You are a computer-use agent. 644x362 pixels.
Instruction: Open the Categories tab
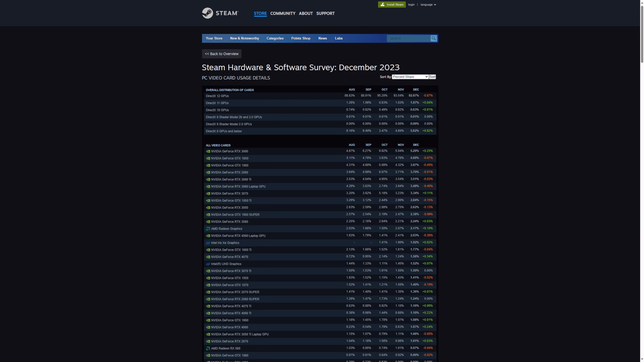pos(275,38)
